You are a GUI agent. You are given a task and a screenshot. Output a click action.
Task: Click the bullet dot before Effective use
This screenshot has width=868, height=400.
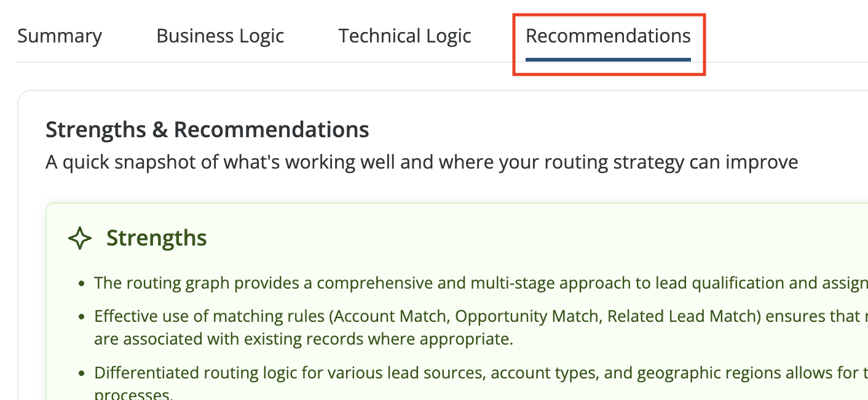(82, 317)
